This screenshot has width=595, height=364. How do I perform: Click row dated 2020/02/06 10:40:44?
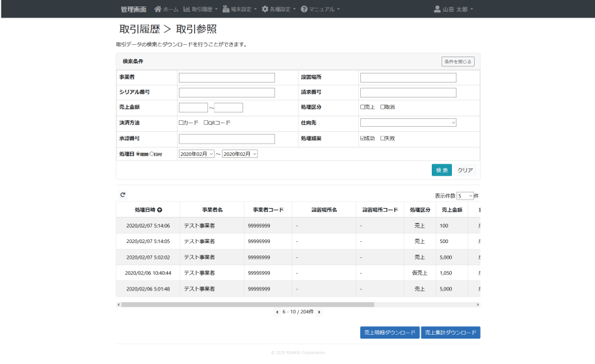click(x=298, y=273)
